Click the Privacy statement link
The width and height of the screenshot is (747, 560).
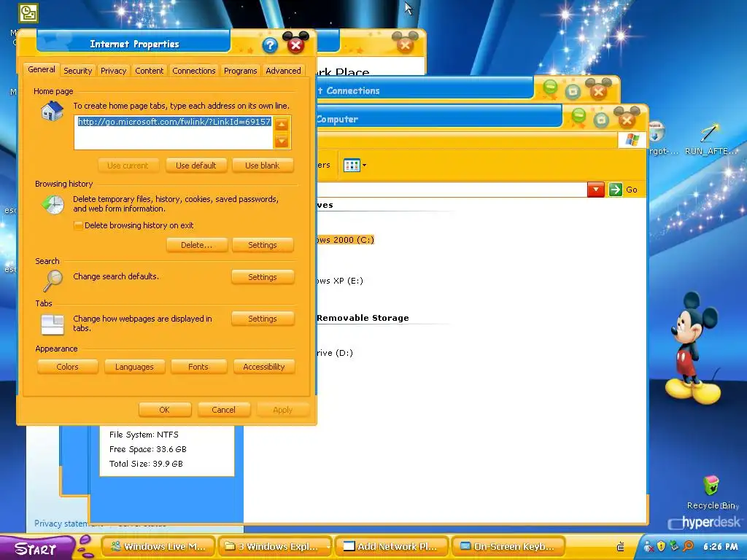tap(61, 524)
